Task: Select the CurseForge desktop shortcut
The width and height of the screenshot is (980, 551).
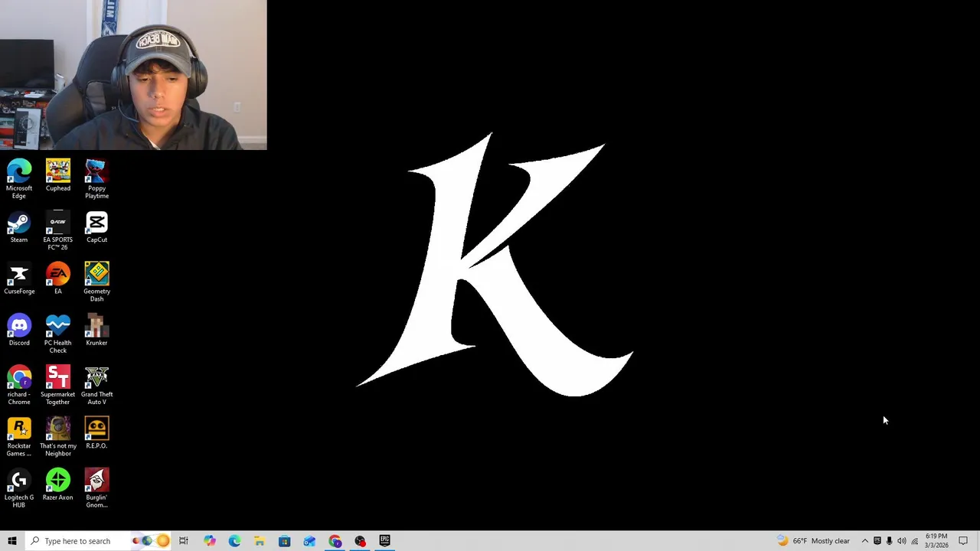Action: tap(19, 279)
